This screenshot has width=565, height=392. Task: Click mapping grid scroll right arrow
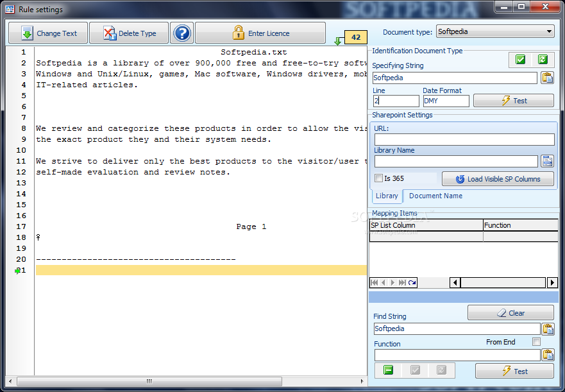552,282
